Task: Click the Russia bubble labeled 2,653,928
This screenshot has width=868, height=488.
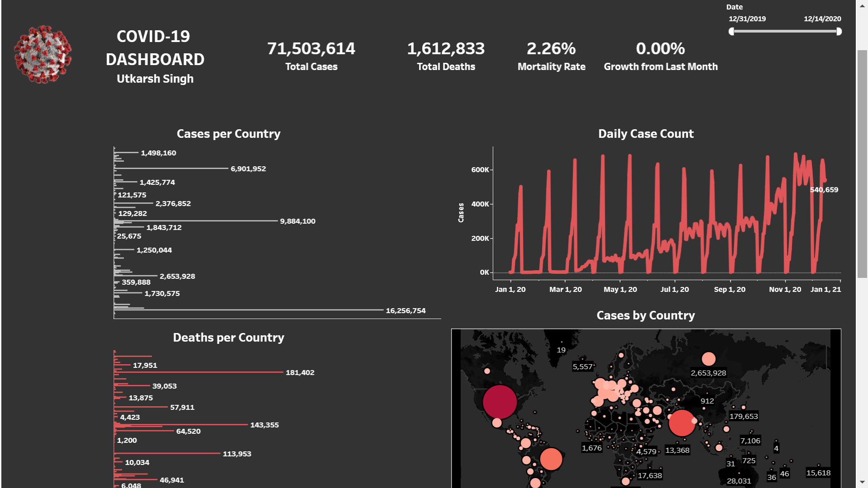Action: 708,359
